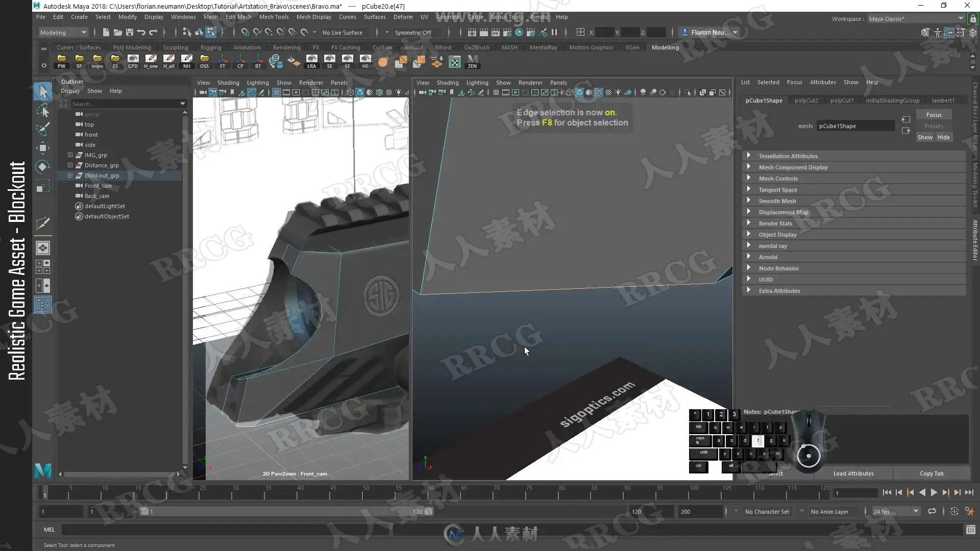Image resolution: width=980 pixels, height=551 pixels.
Task: Run the NH shelf script
Action: pyautogui.click(x=187, y=62)
